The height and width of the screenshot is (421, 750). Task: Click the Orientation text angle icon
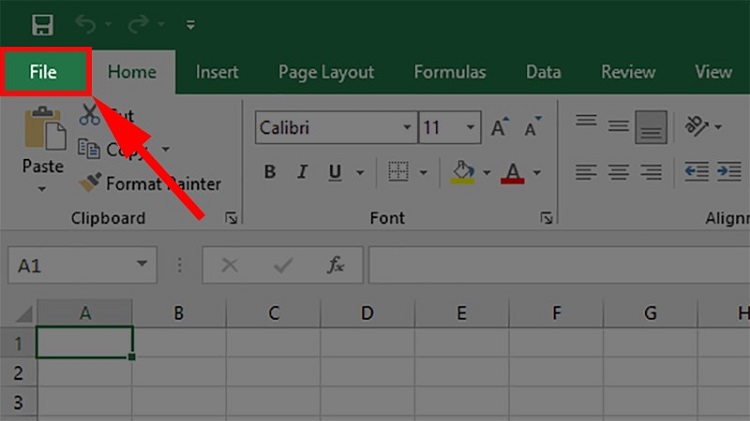(696, 126)
